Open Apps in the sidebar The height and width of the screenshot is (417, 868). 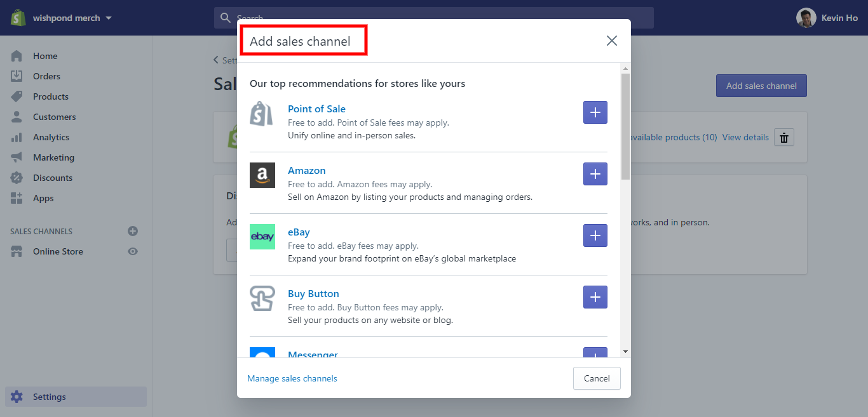click(43, 198)
